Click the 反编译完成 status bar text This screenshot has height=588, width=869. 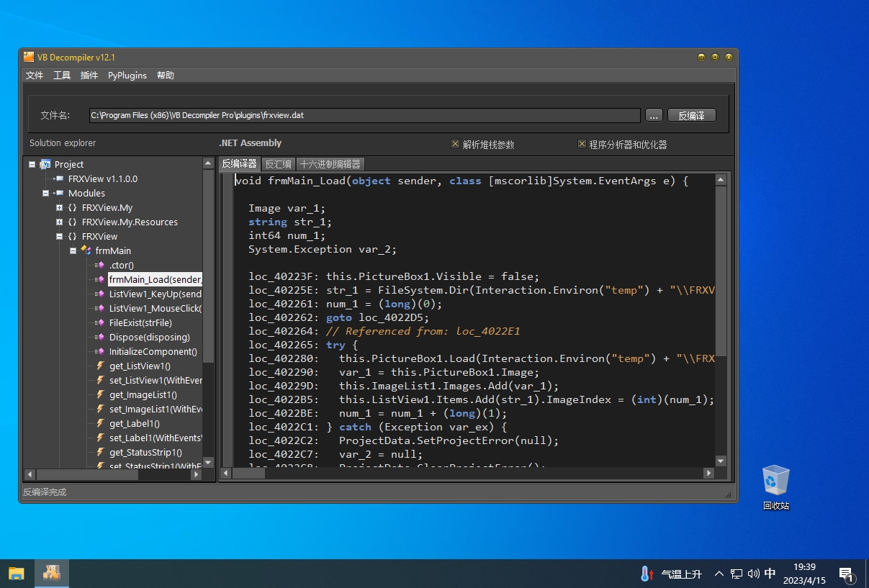45,492
